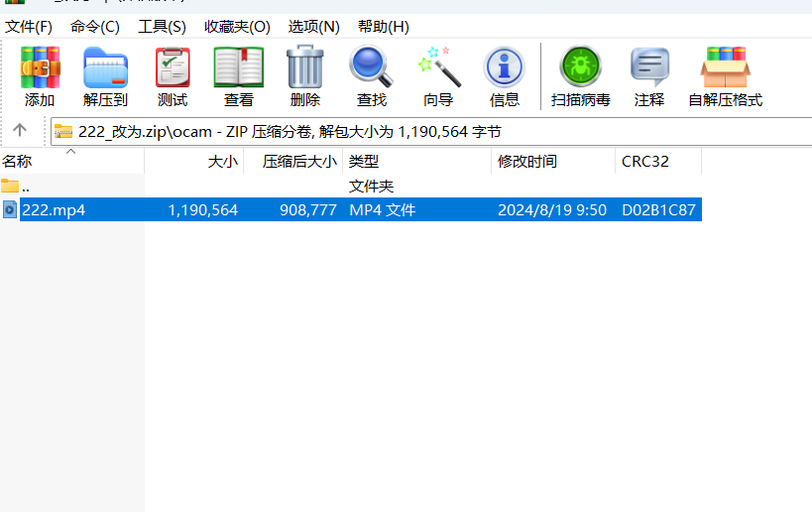Open the 解压到 (Extract To) tool

(105, 76)
